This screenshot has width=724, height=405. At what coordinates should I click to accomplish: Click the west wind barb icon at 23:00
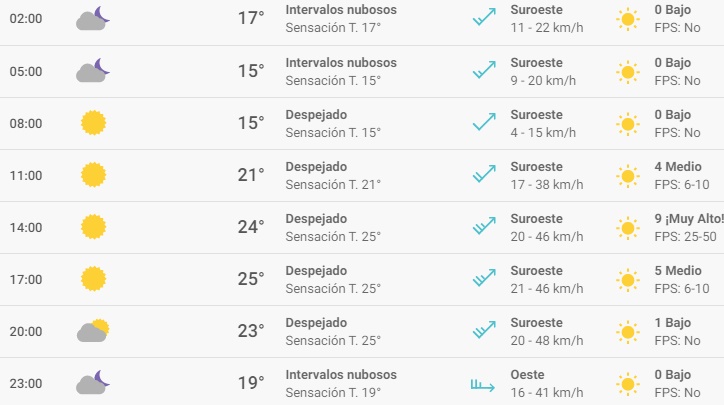point(483,385)
